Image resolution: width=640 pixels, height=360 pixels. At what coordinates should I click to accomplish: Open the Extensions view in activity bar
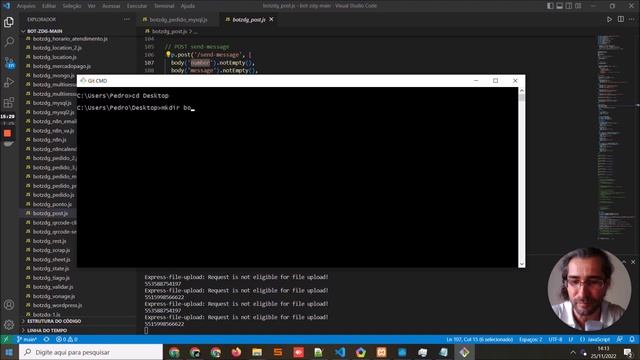point(9,102)
